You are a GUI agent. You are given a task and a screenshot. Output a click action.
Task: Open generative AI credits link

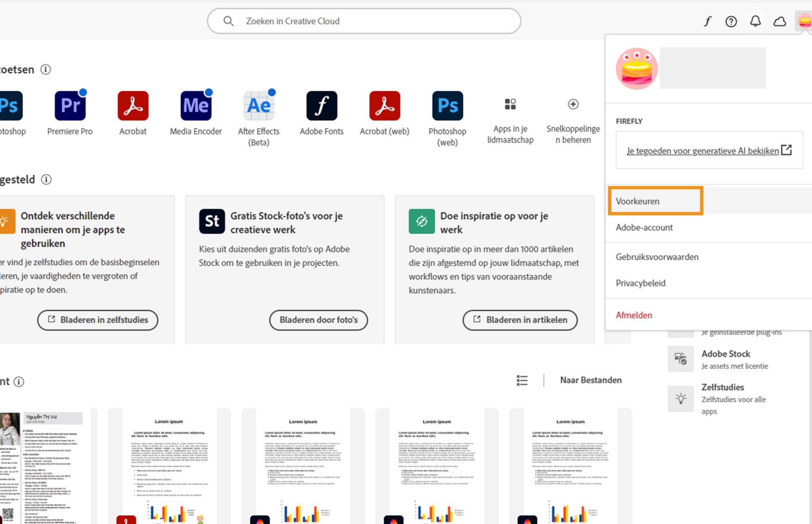(x=703, y=151)
